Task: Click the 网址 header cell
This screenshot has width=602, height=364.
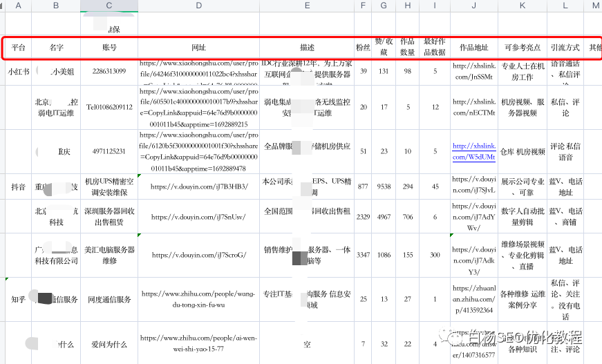Action: (198, 48)
